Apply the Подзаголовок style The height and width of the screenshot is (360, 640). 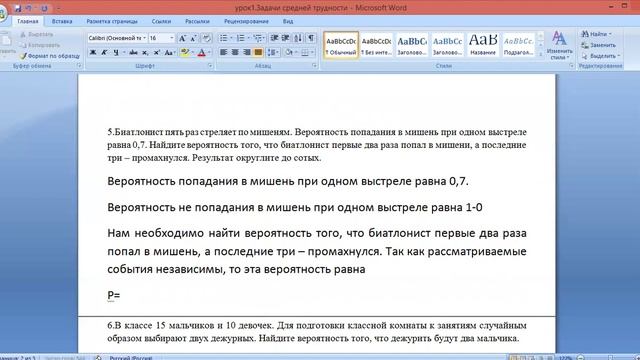pyautogui.click(x=518, y=45)
